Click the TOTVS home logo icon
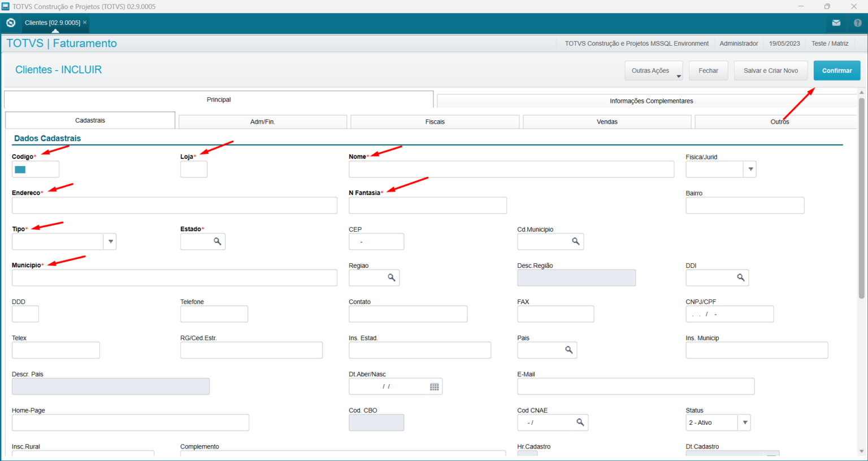The height and width of the screenshot is (461, 868). [x=11, y=23]
